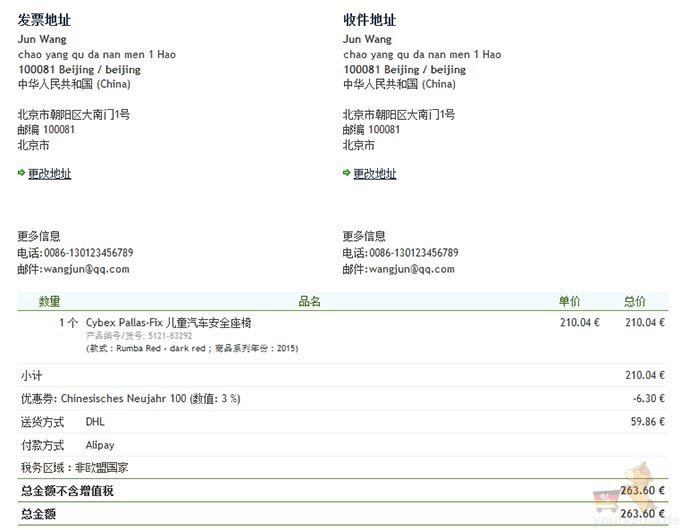Click invoice line 北京市朝阳区大南门1号
Screen dimensions: 680x530
point(74,115)
